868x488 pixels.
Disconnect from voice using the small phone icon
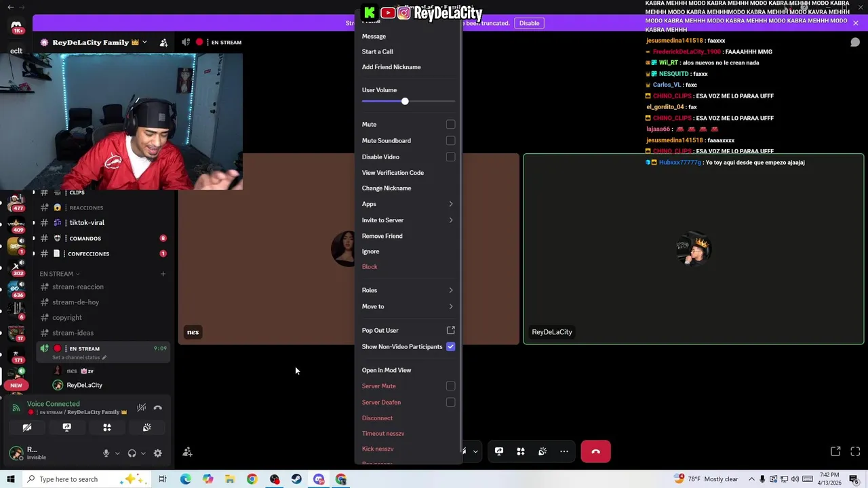click(158, 407)
